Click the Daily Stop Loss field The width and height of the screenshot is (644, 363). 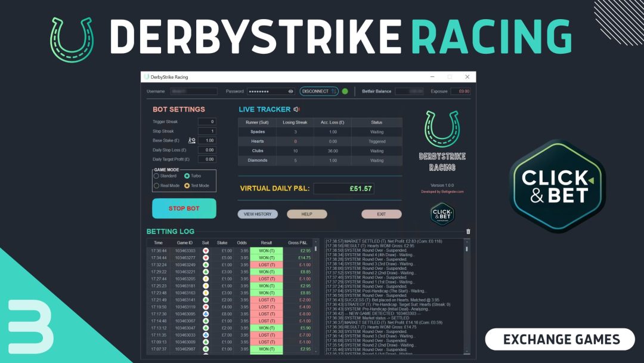[x=207, y=150]
